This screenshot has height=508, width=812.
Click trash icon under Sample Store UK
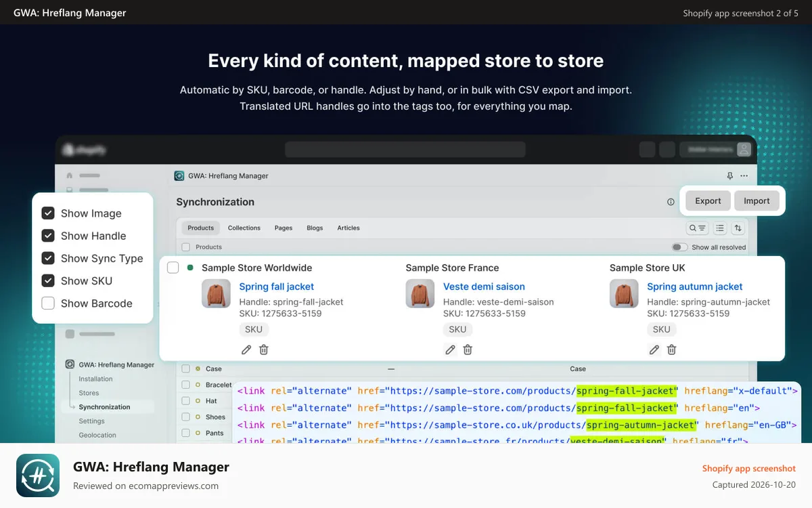671,350
